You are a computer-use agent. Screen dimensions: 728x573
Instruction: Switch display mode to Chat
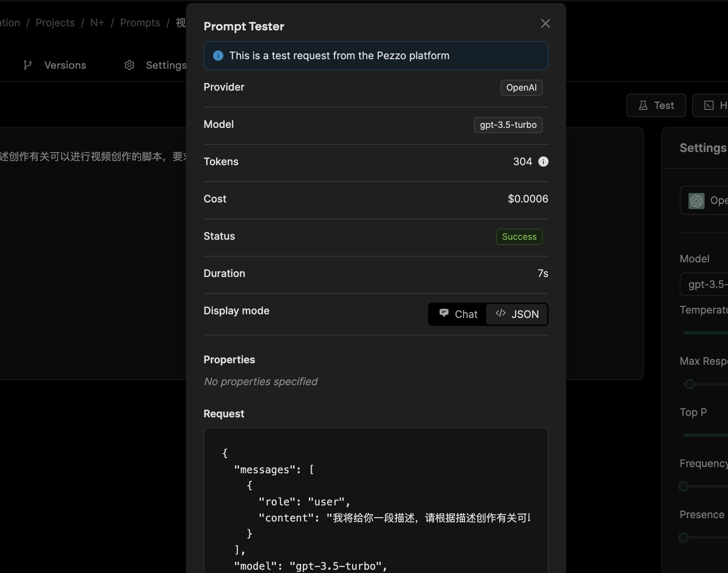(458, 314)
